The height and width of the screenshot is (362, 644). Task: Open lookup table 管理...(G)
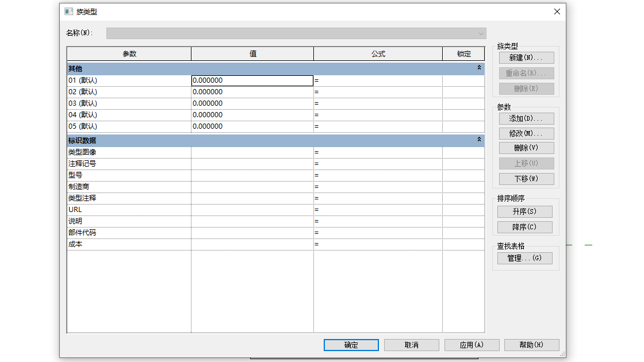point(525,258)
